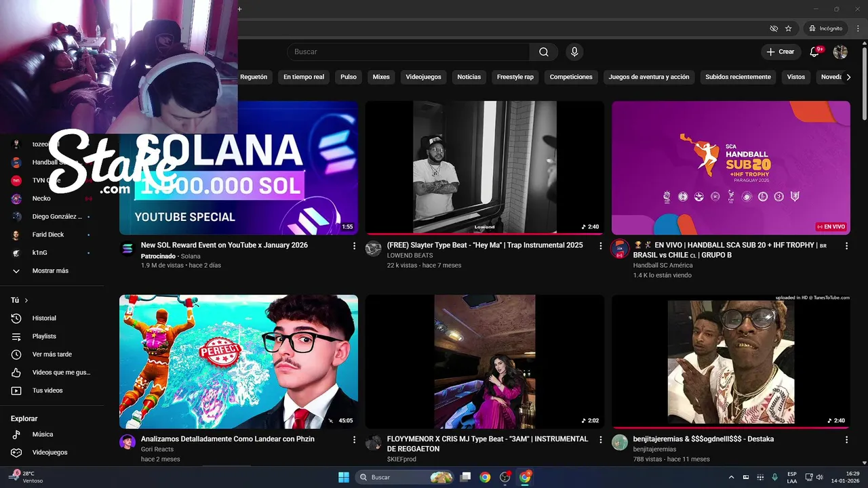This screenshot has height=488, width=868.
Task: Select the Vistos chip
Action: point(796,77)
